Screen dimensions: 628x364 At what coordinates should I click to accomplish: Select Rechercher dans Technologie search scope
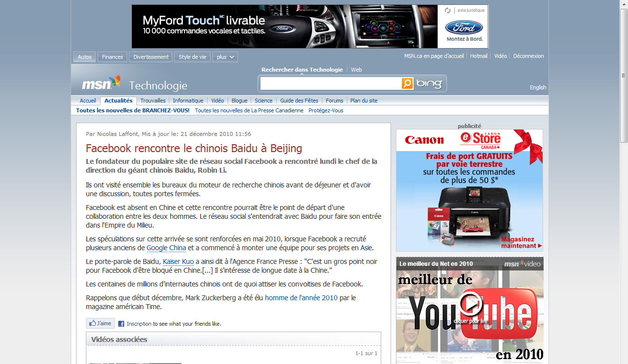click(x=302, y=70)
